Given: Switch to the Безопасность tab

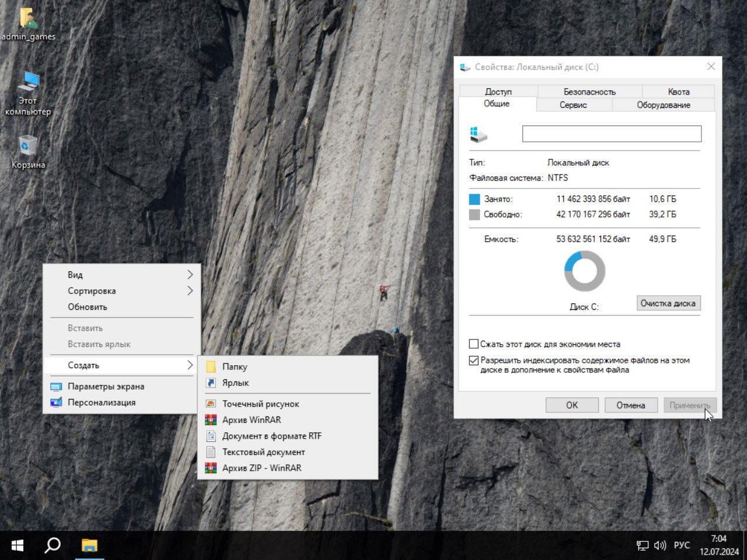Looking at the screenshot, I should (x=589, y=92).
